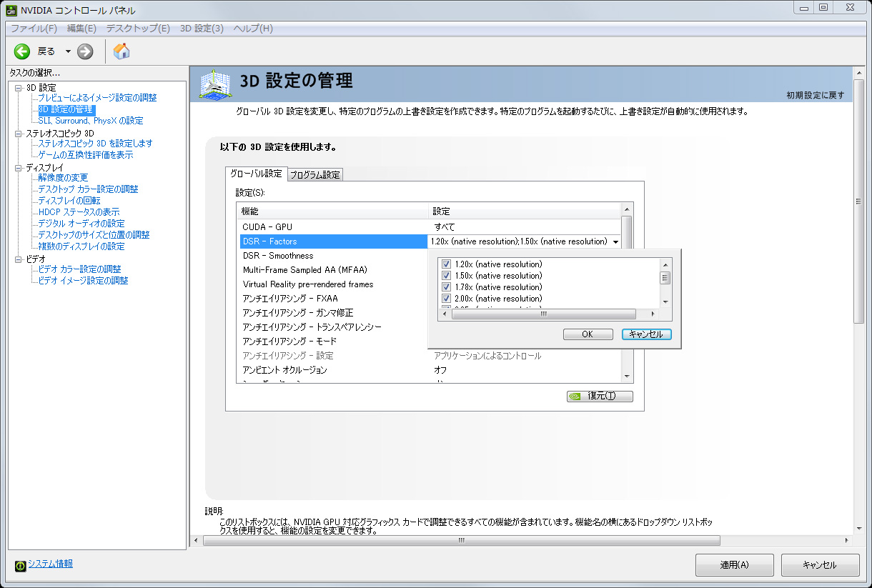Screen dimensions: 872x588
Task: Click the NVIDIA Control Panel title icon
Action: pos(12,10)
